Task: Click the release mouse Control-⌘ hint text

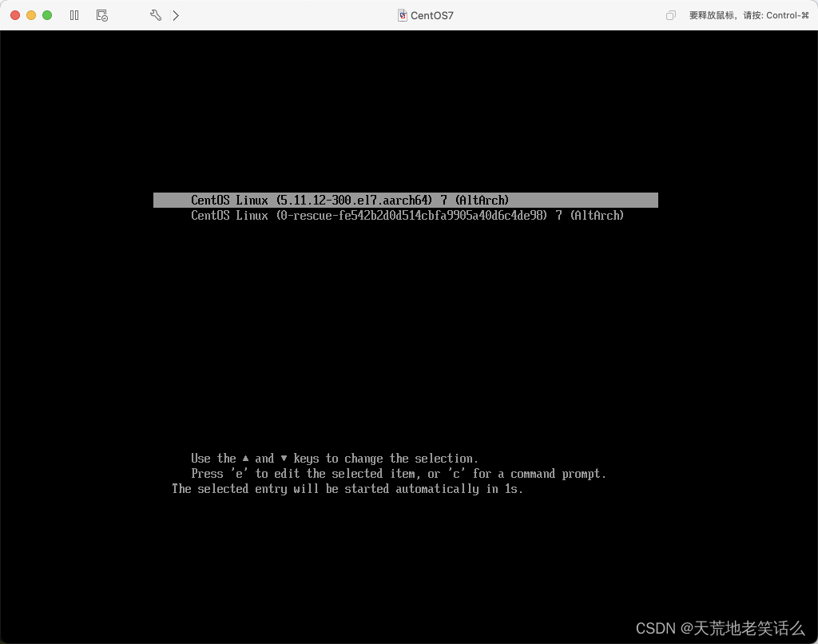Action: (x=749, y=15)
